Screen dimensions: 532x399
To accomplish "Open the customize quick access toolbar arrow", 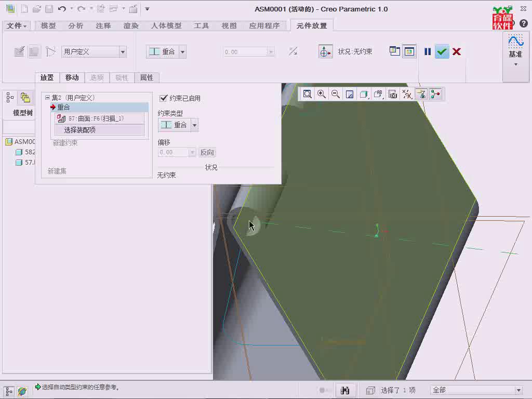I will 147,9.
